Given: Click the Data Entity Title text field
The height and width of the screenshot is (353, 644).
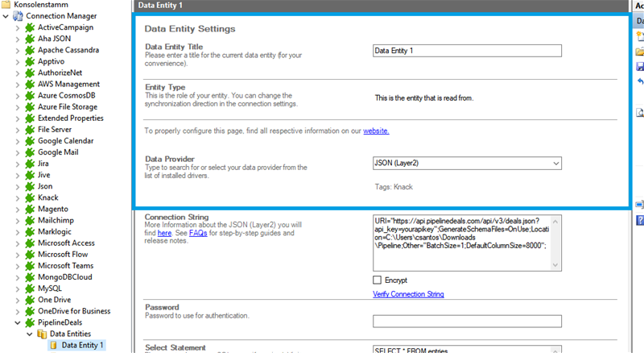Looking at the screenshot, I should tap(467, 50).
